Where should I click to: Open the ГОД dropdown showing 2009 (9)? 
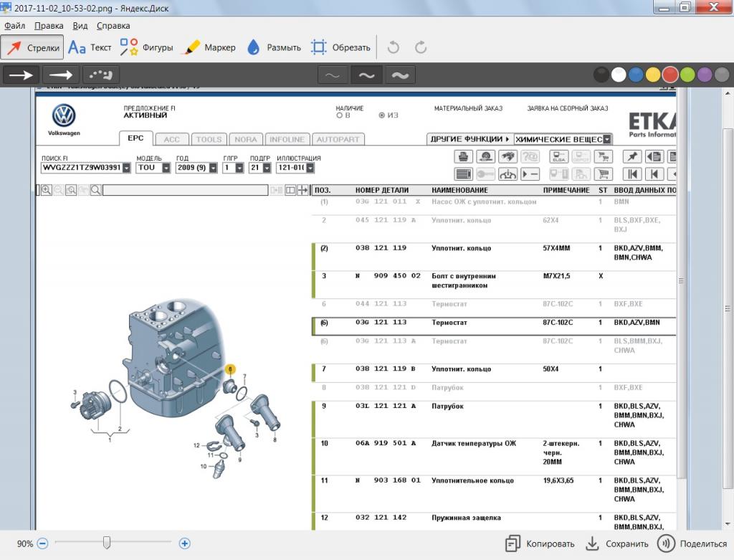pyautogui.click(x=213, y=168)
